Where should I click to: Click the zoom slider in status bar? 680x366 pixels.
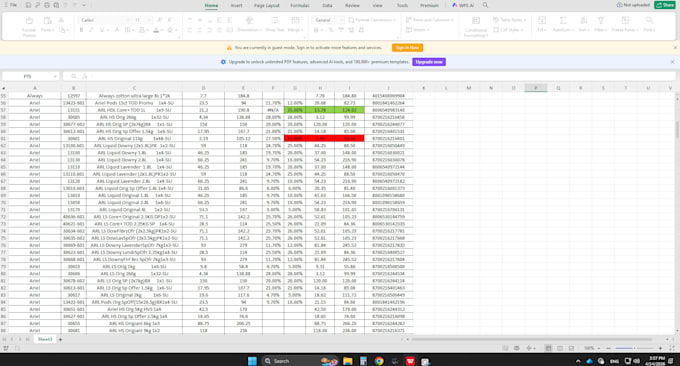pyautogui.click(x=634, y=348)
